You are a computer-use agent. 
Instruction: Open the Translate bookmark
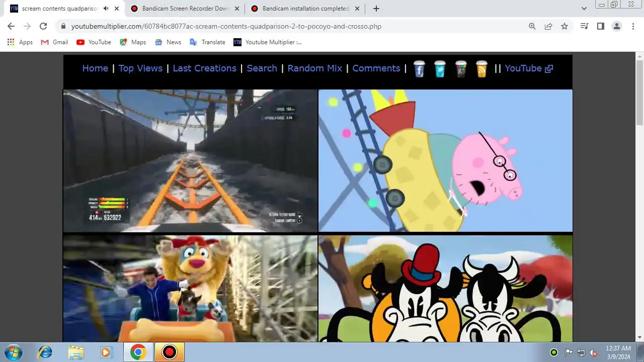pos(207,42)
